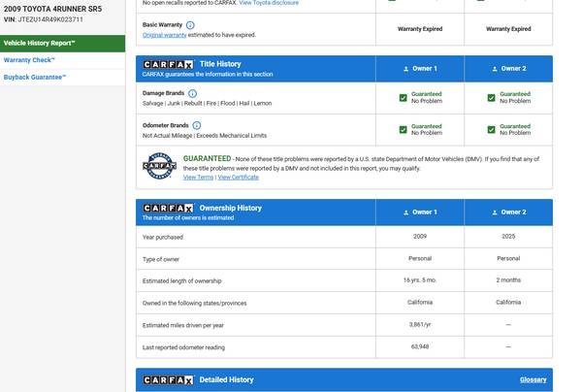
Task: Open Buyback Guarantee from sidebar
Action: coord(35,77)
